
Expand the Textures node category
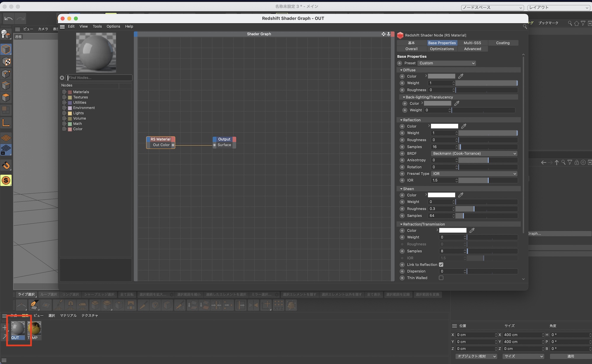point(64,97)
